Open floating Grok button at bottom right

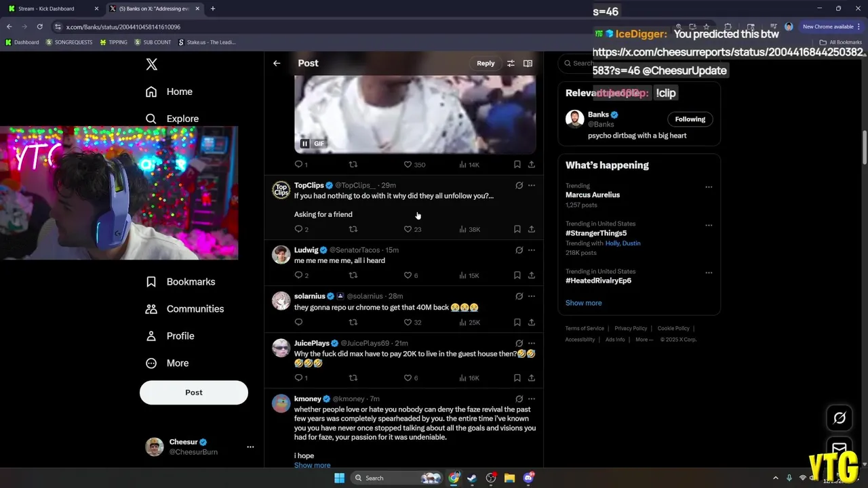tap(840, 418)
